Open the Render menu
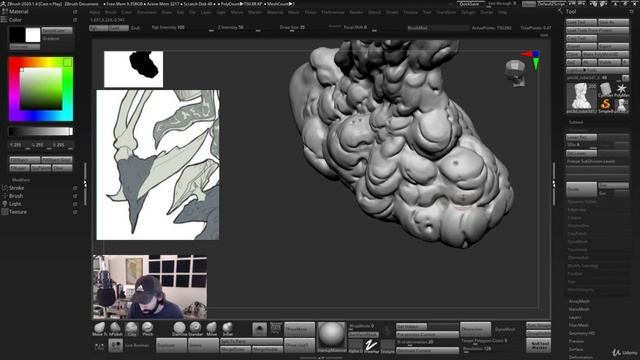 coord(356,12)
